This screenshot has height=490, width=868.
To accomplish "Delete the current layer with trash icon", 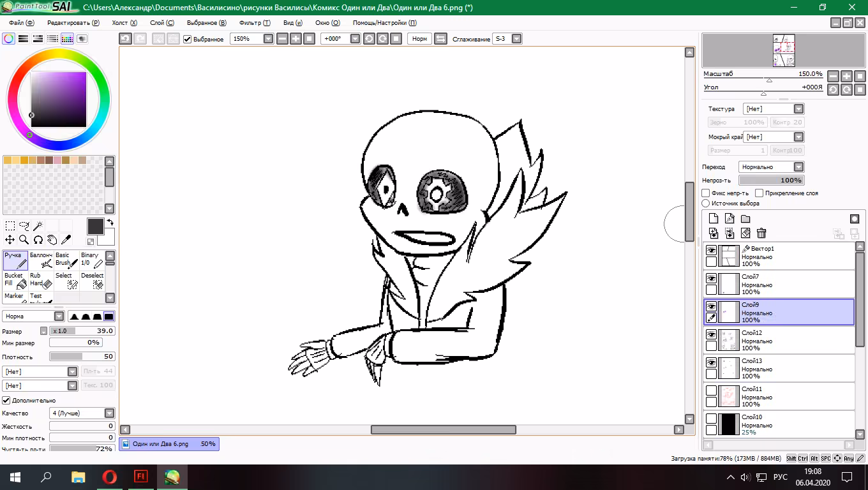I will pos(761,234).
